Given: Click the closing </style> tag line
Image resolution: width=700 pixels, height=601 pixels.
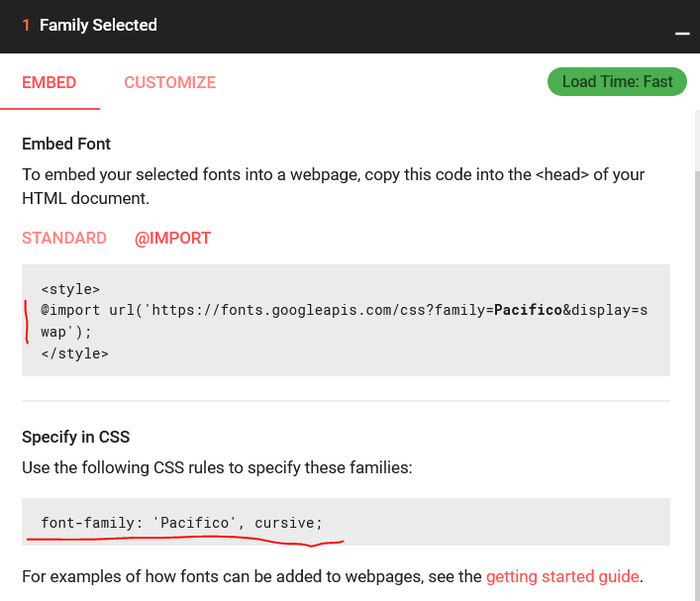Looking at the screenshot, I should click(74, 352).
